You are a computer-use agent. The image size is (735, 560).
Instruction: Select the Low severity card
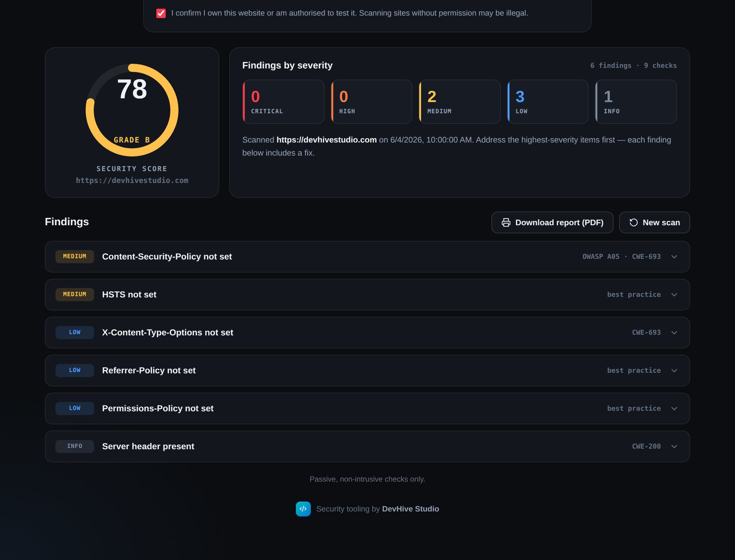coord(548,102)
